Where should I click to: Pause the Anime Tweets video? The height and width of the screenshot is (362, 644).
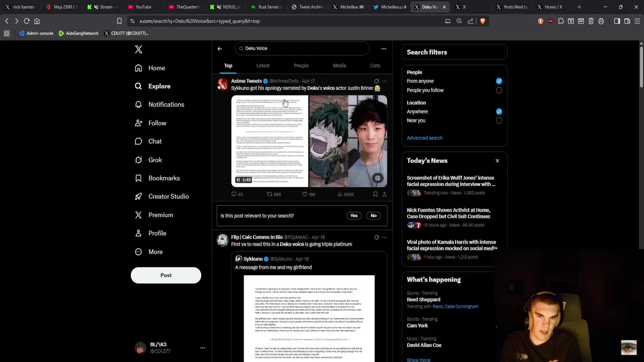pos(238,180)
